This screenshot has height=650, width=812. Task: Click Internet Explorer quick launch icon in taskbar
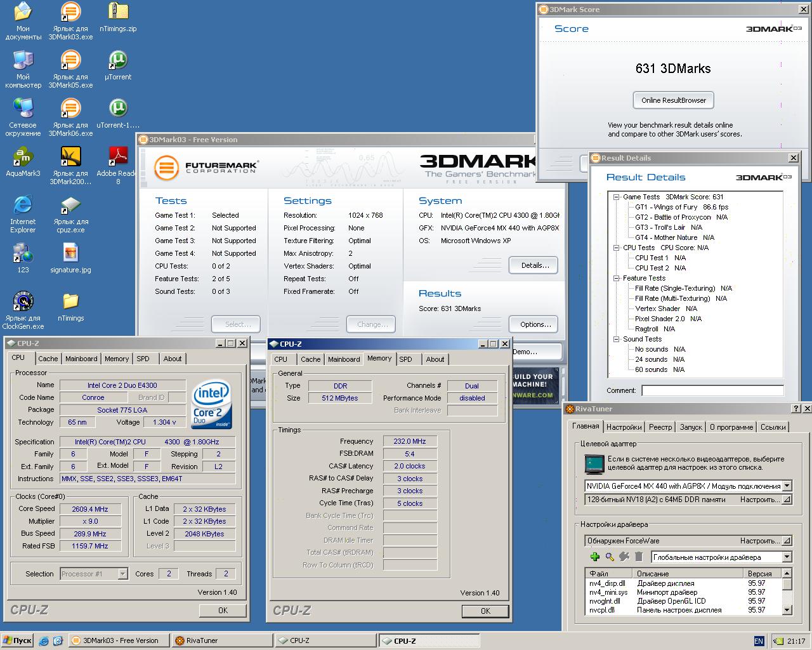coord(43,641)
